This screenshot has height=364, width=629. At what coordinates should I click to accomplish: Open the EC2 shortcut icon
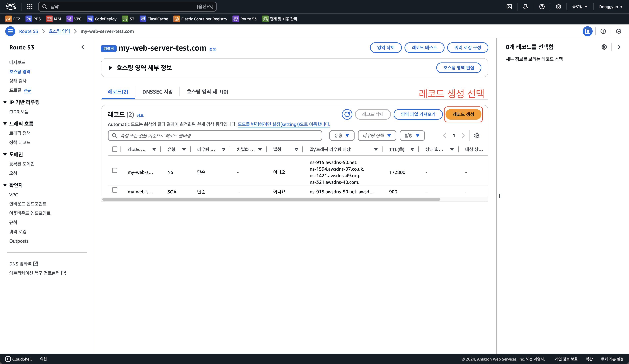8,19
